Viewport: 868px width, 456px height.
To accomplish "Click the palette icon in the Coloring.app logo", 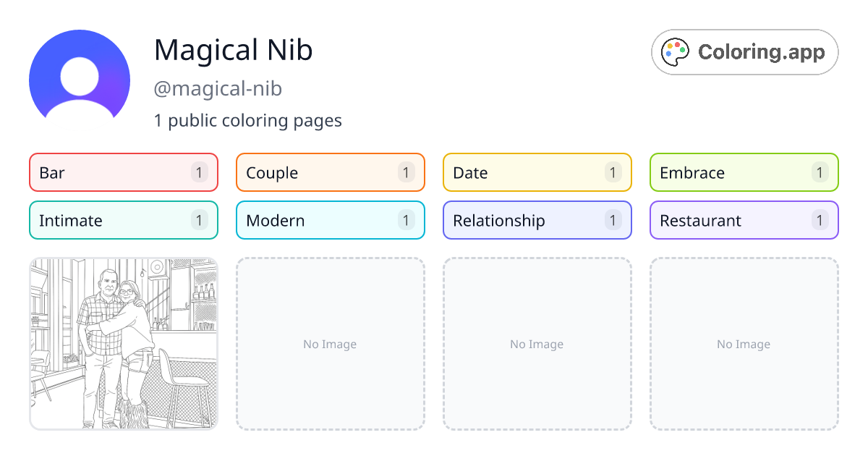I will point(675,51).
